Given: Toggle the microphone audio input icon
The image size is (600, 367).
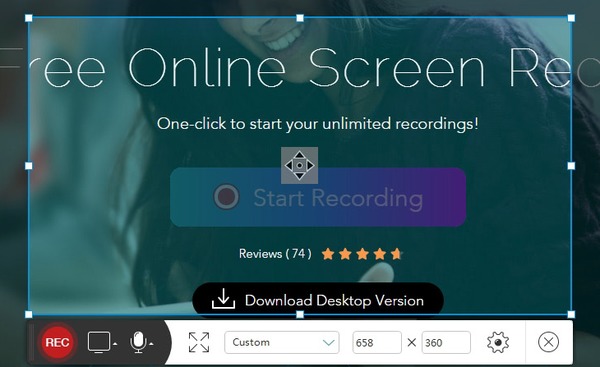Looking at the screenshot, I should coord(138,342).
